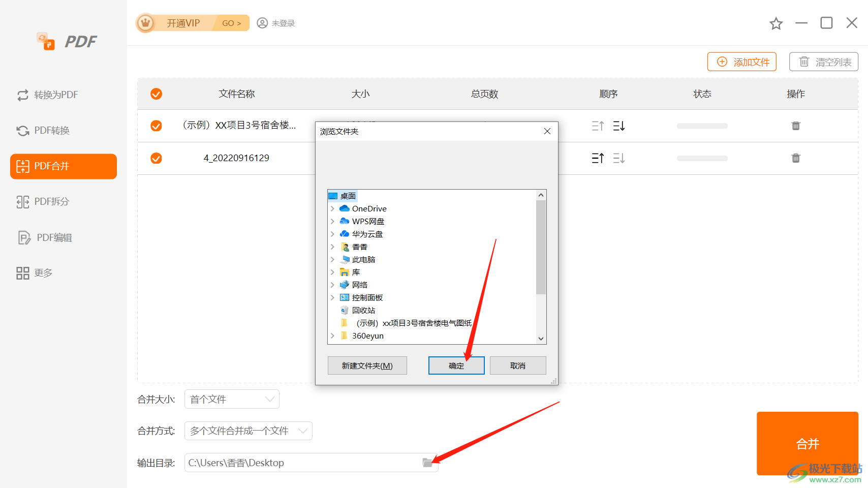Open the 合并大小 dropdown
This screenshot has height=488, width=868.
pyautogui.click(x=232, y=399)
